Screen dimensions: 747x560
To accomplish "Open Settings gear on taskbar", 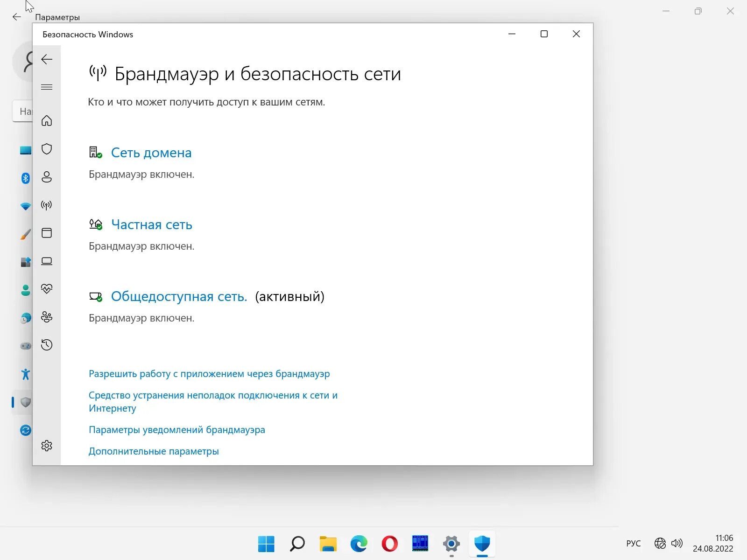I will pyautogui.click(x=451, y=544).
